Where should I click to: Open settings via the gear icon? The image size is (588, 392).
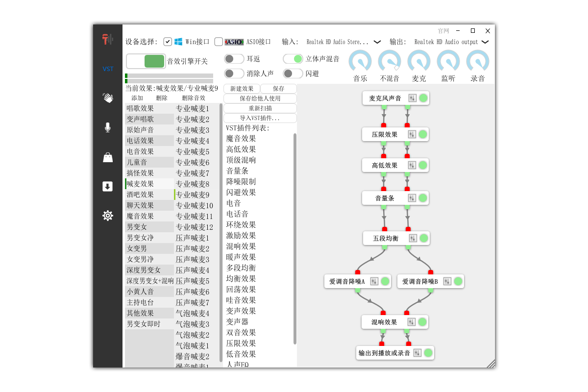click(108, 216)
